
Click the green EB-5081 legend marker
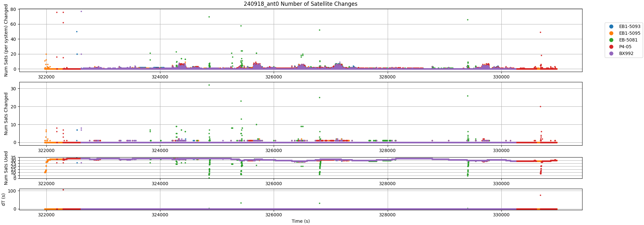[x=611, y=40]
